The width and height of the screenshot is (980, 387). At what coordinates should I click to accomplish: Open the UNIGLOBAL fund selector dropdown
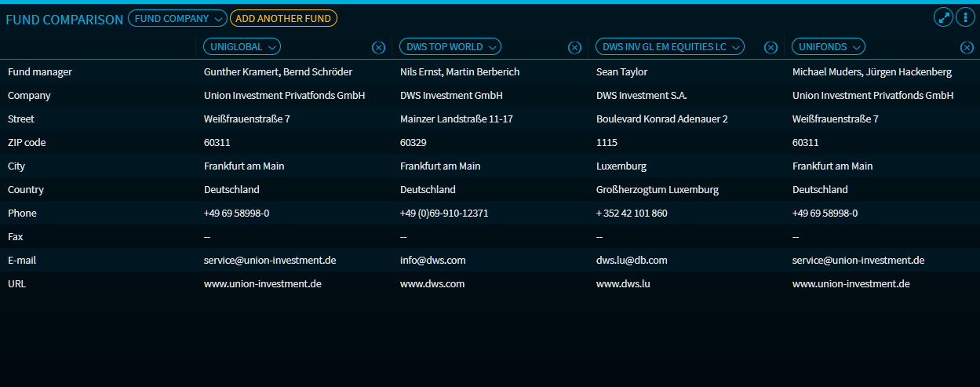click(x=242, y=47)
